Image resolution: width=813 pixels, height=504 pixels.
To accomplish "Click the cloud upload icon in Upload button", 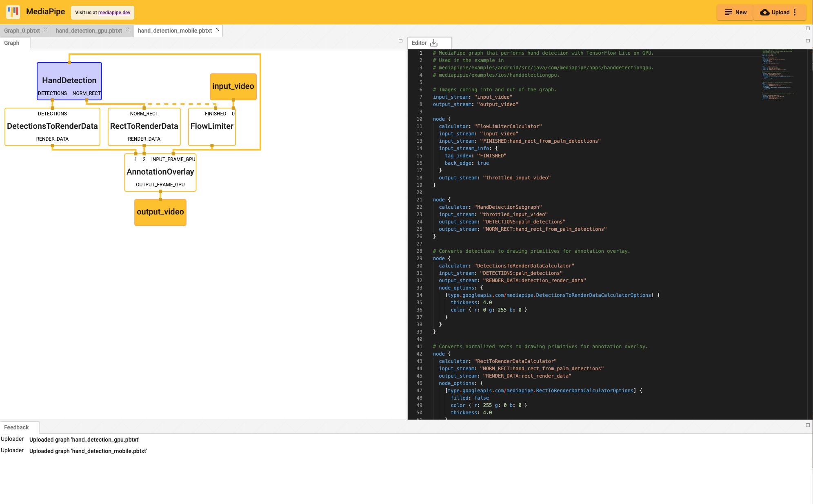I will (764, 12).
